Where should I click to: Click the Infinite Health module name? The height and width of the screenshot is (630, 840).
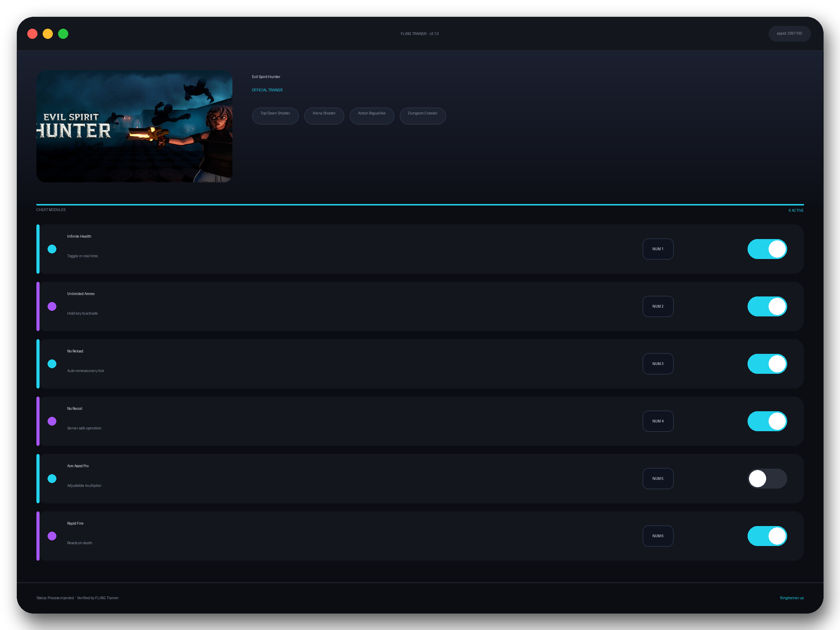pos(79,236)
